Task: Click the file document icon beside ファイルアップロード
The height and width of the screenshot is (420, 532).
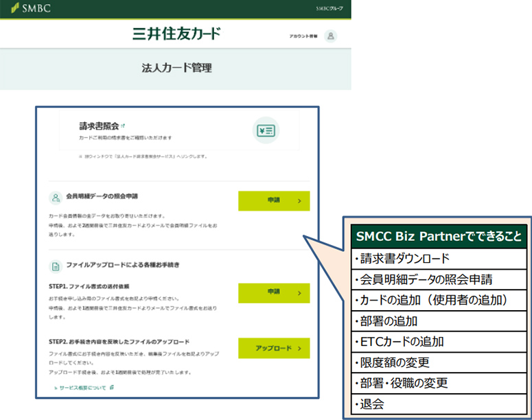Action: [56, 267]
